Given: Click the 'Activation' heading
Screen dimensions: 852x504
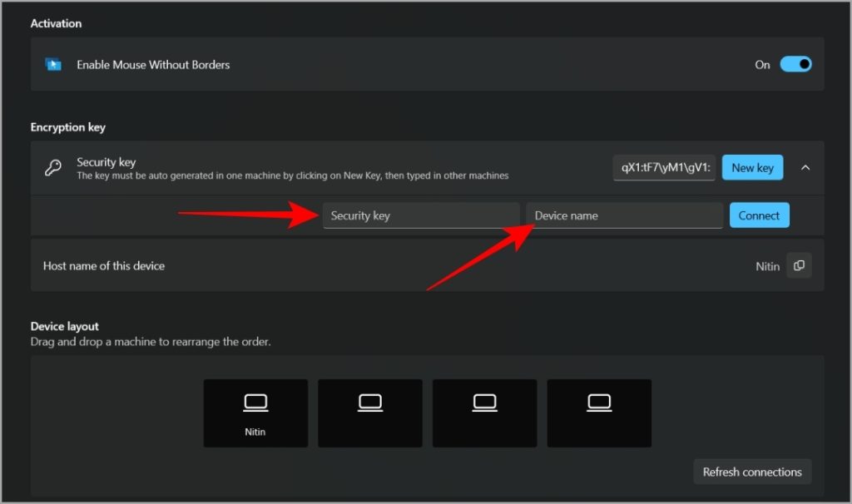Looking at the screenshot, I should coord(56,23).
